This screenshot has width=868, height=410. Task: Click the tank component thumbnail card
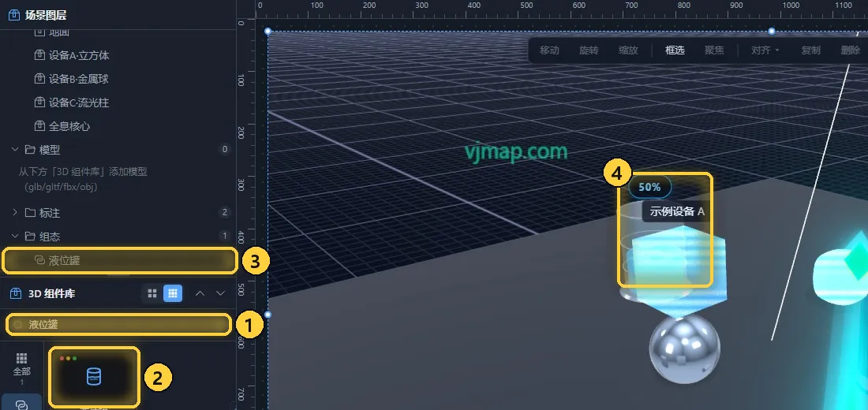tap(94, 377)
